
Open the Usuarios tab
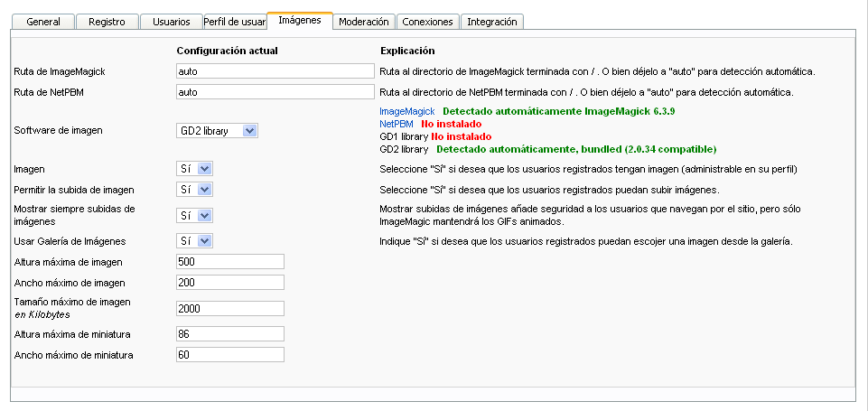coord(171,22)
